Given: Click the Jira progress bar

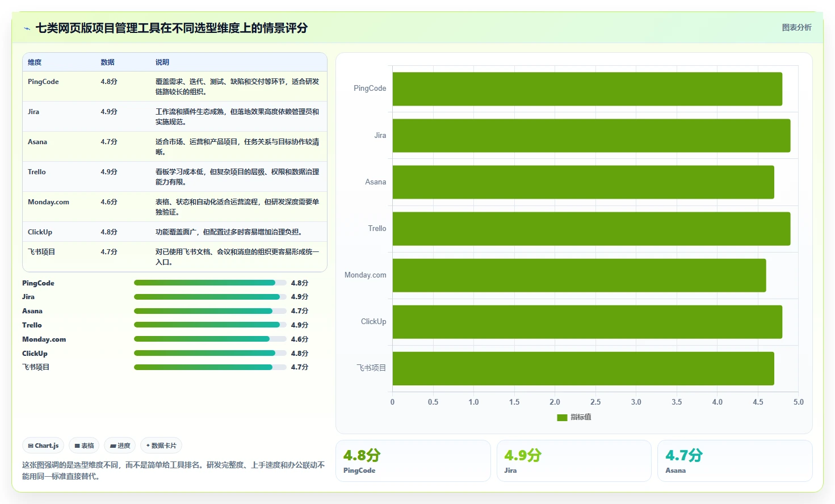Looking at the screenshot, I should pos(210,297).
